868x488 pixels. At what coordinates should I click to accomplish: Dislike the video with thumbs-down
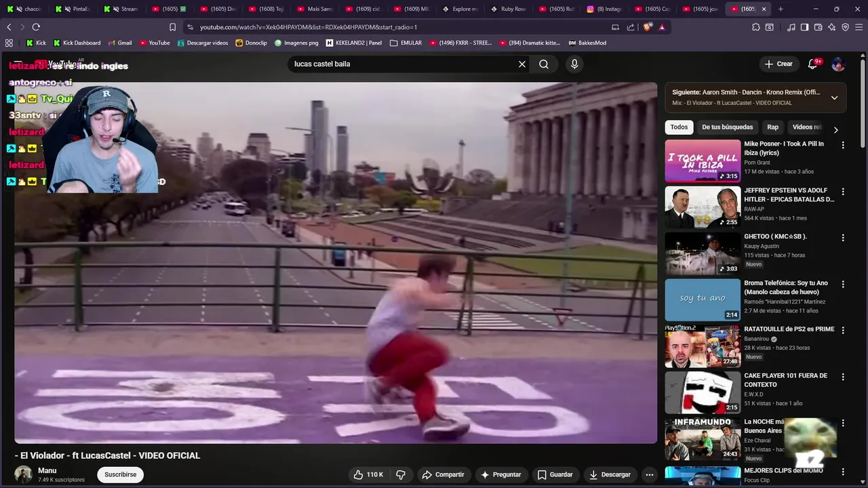[x=401, y=474]
